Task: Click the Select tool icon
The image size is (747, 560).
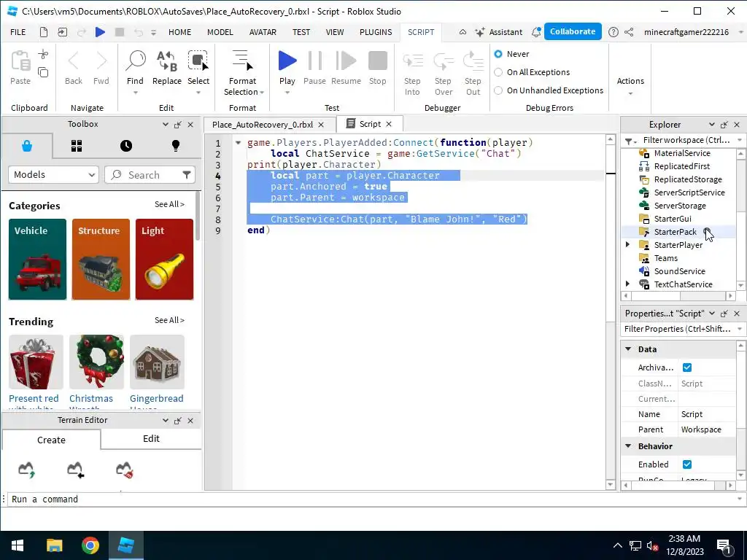Action: (198, 61)
